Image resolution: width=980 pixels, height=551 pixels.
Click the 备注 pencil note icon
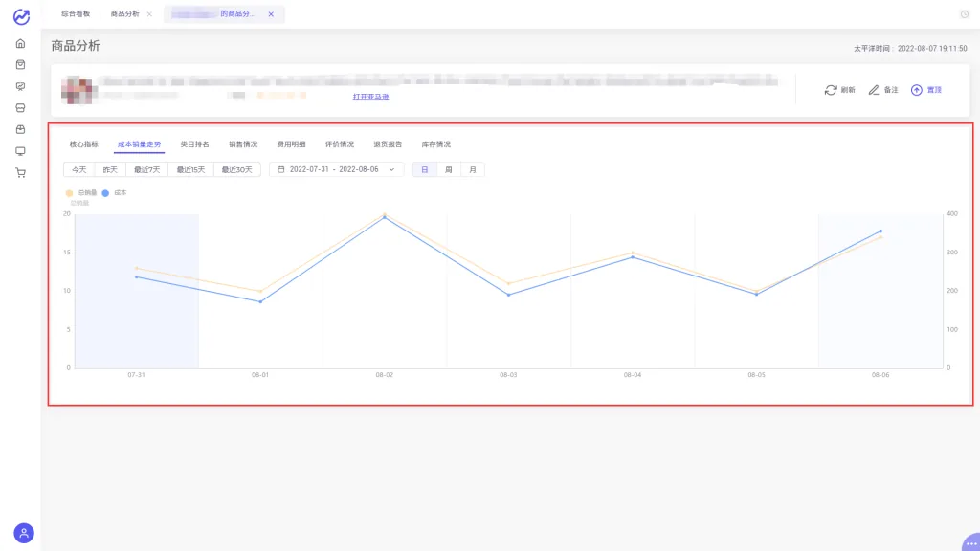[x=874, y=90]
